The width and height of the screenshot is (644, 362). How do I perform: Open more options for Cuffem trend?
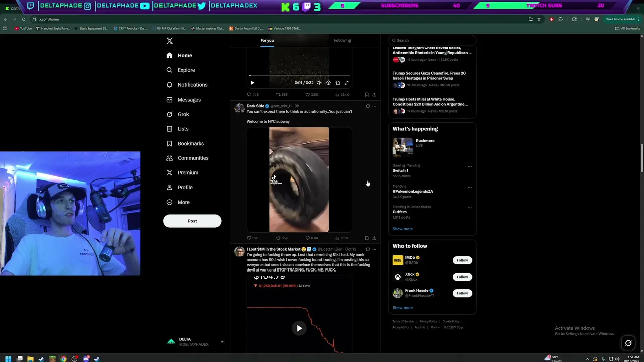click(x=470, y=208)
